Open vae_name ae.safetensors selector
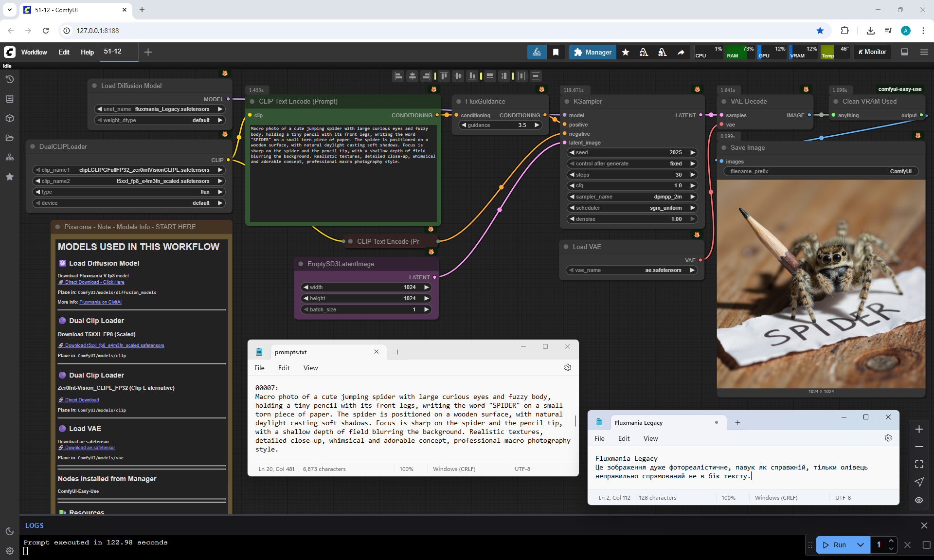The image size is (934, 560). (x=632, y=270)
